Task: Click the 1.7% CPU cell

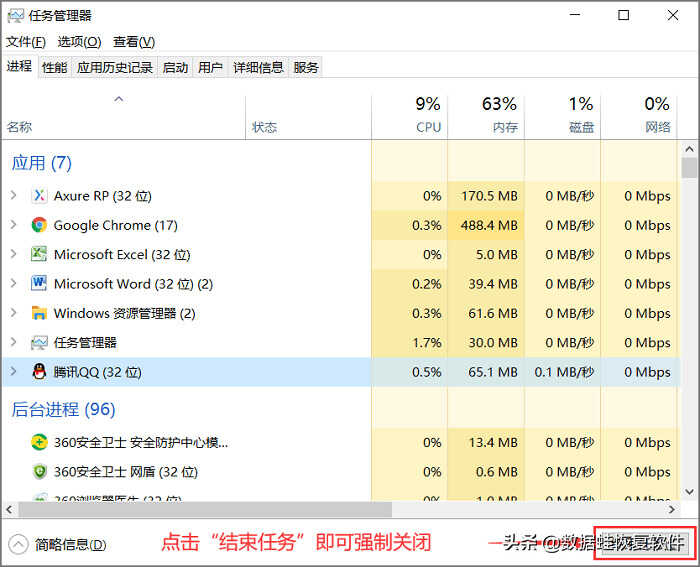Action: pyautogui.click(x=409, y=342)
